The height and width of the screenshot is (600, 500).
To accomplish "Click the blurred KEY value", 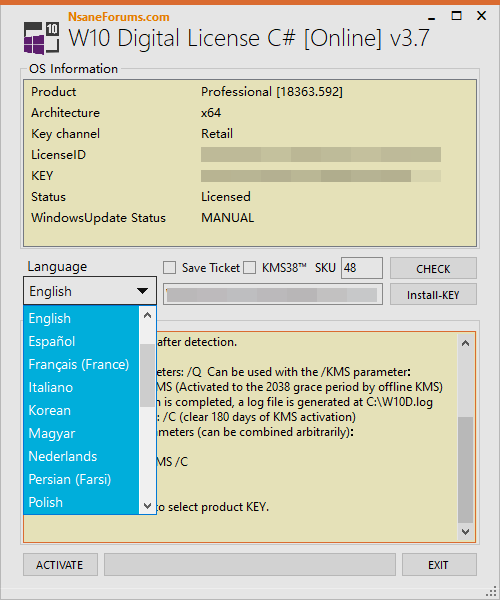I will pyautogui.click(x=321, y=176).
